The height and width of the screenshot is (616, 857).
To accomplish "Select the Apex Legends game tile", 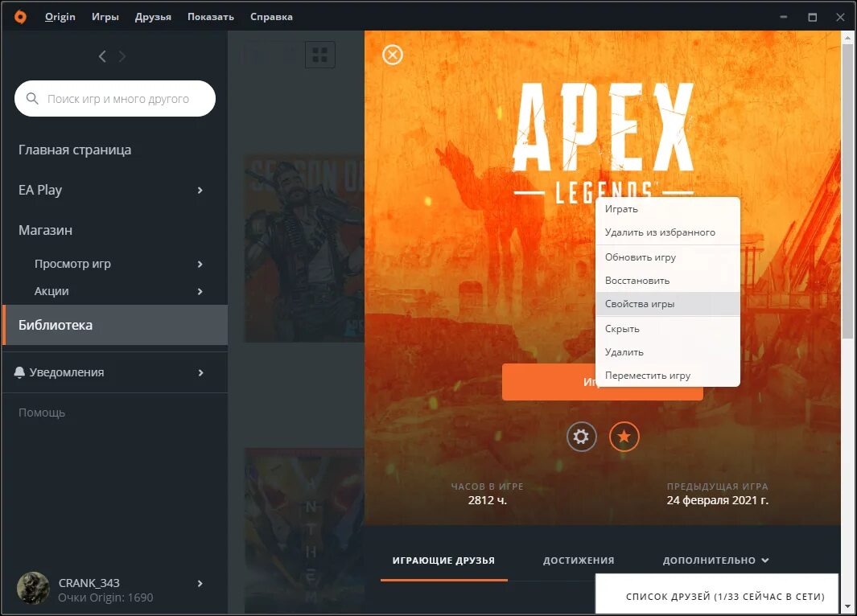I will tap(304, 248).
